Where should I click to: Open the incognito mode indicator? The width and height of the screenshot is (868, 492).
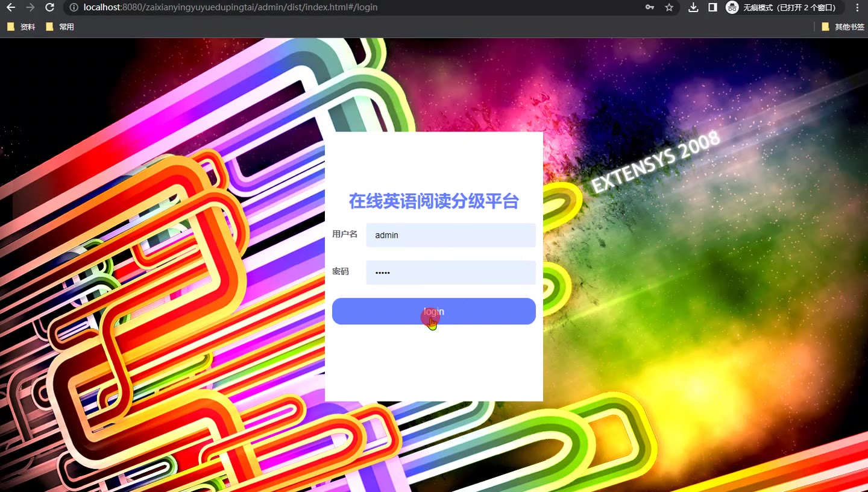[784, 7]
